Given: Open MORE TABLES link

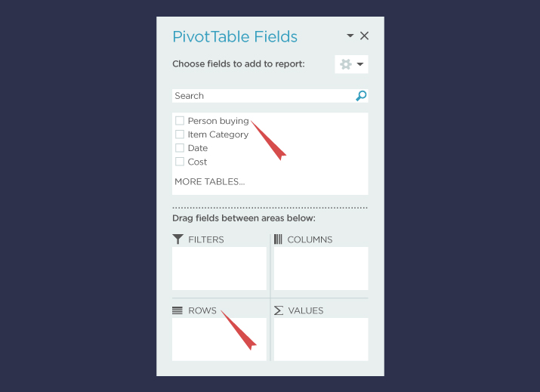Looking at the screenshot, I should [x=210, y=182].
